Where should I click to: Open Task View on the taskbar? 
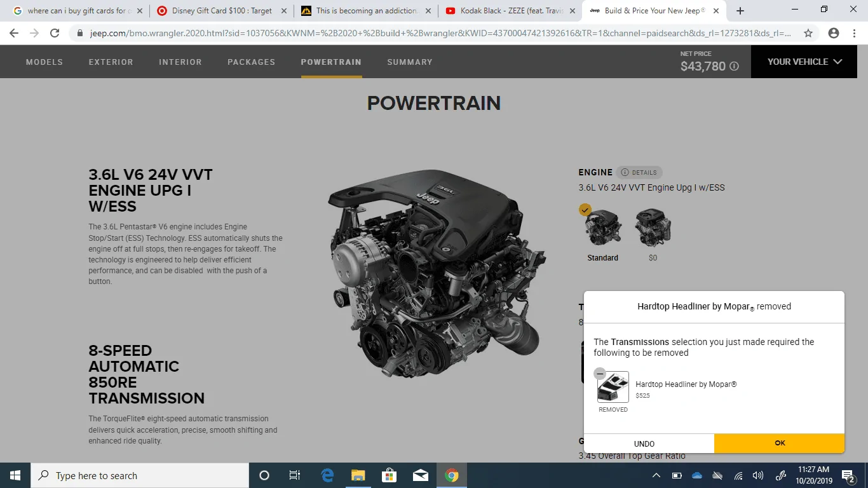[x=295, y=475]
